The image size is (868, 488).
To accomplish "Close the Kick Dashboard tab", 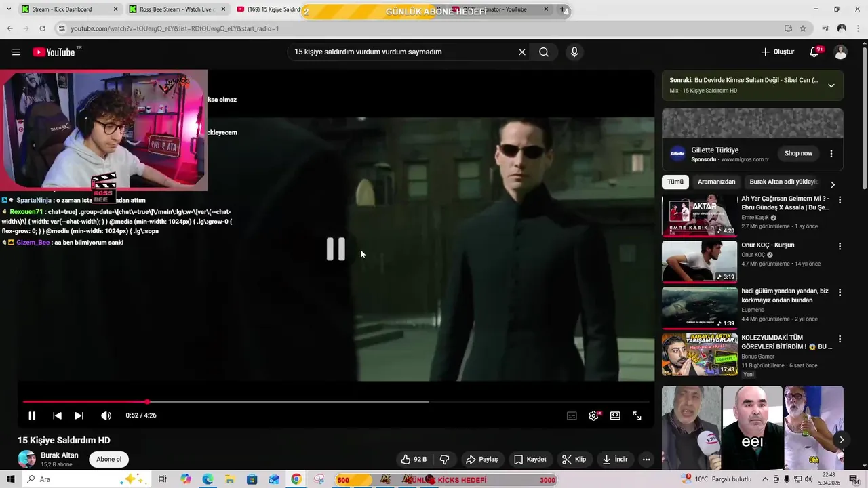I will tap(115, 9).
